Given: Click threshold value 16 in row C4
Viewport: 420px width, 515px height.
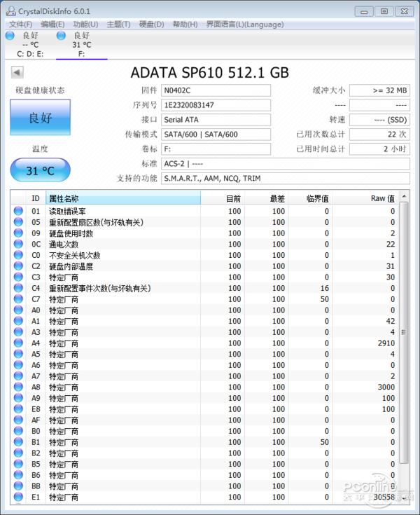Looking at the screenshot, I should (x=325, y=288).
